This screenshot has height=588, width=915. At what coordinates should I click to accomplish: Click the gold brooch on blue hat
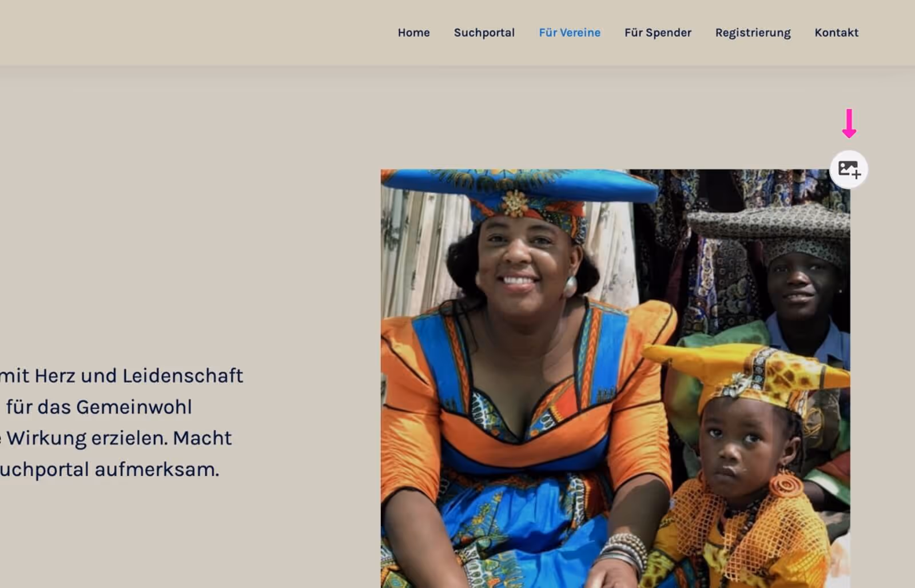point(515,204)
